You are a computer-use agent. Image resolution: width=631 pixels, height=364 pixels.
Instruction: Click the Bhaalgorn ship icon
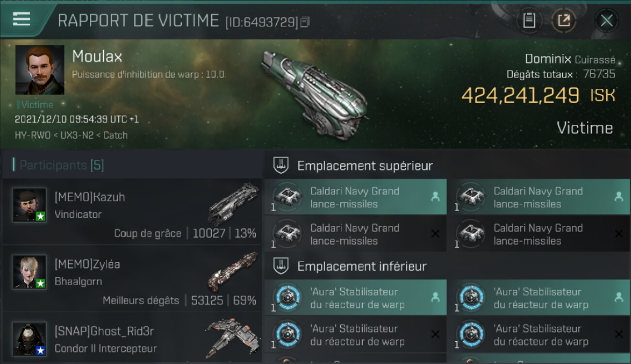pos(233,271)
